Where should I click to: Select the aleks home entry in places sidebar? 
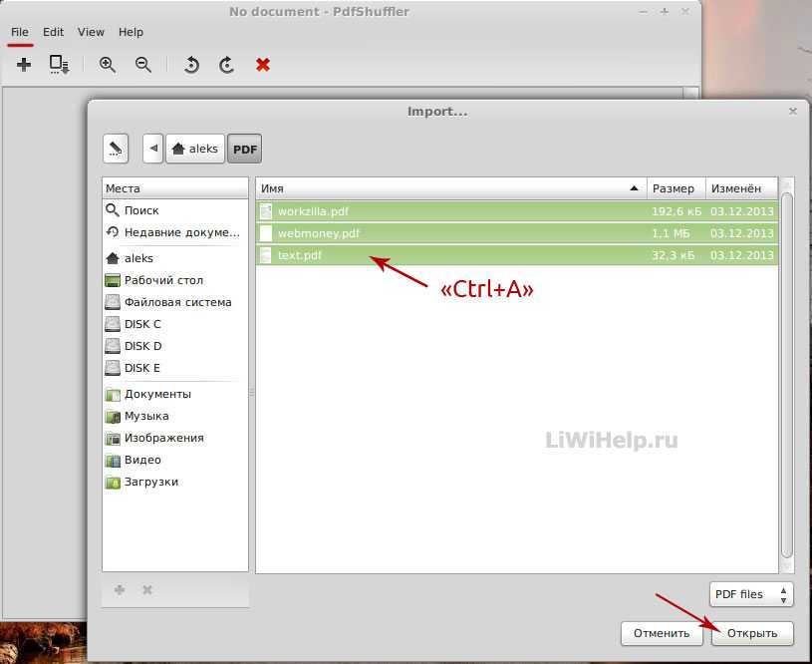point(175,258)
